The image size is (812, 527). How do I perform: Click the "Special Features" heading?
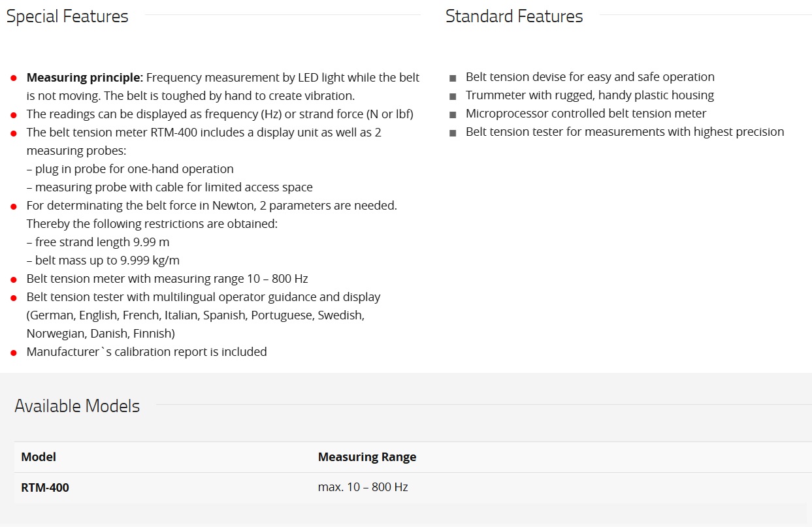[x=67, y=17]
